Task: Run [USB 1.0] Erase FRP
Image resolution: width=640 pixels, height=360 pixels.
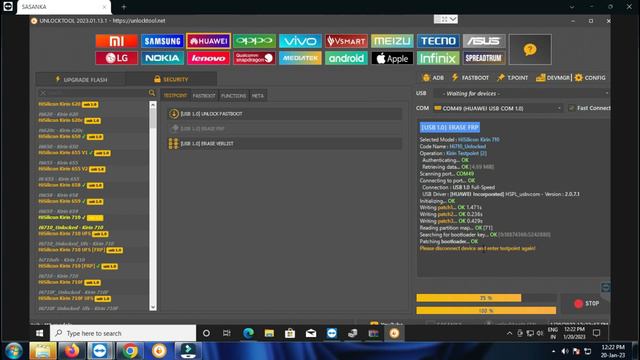Action: coord(284,129)
